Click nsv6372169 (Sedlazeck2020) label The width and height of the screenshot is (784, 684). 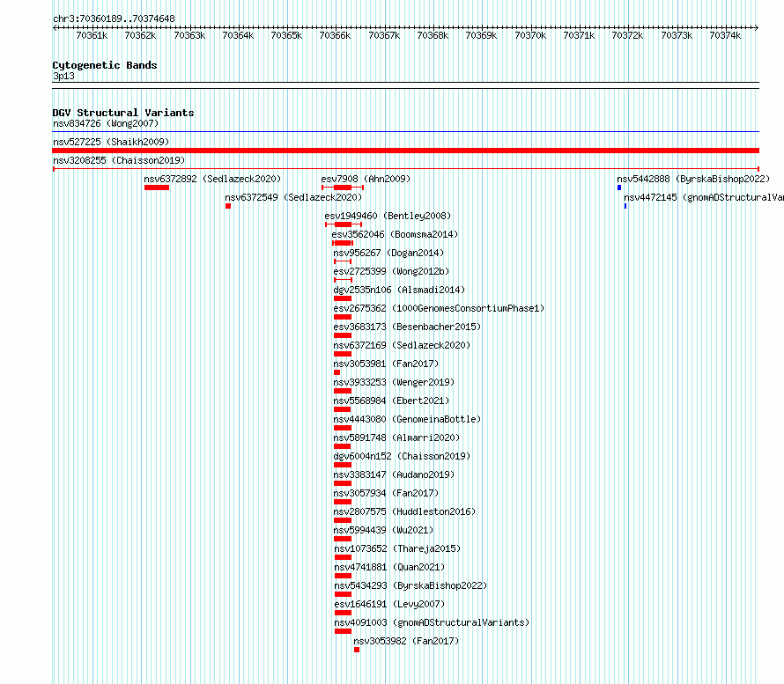tap(402, 345)
